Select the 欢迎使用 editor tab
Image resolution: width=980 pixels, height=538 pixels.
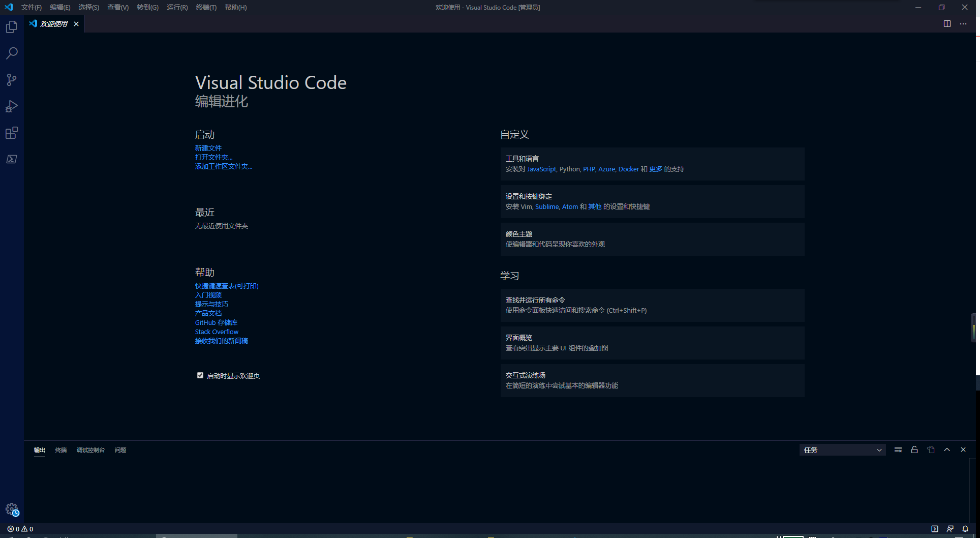54,24
